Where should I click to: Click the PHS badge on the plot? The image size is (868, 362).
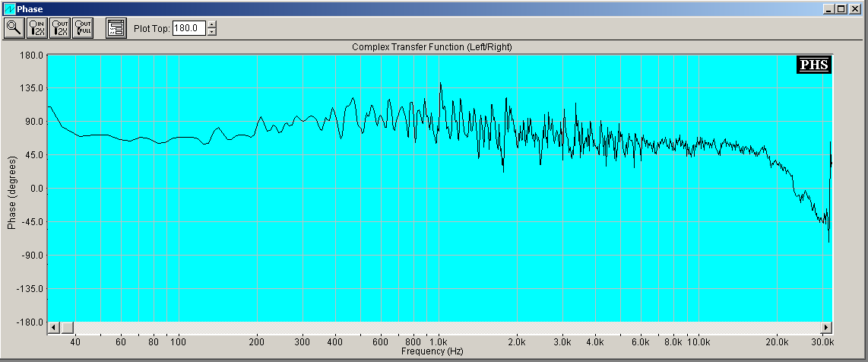point(814,65)
